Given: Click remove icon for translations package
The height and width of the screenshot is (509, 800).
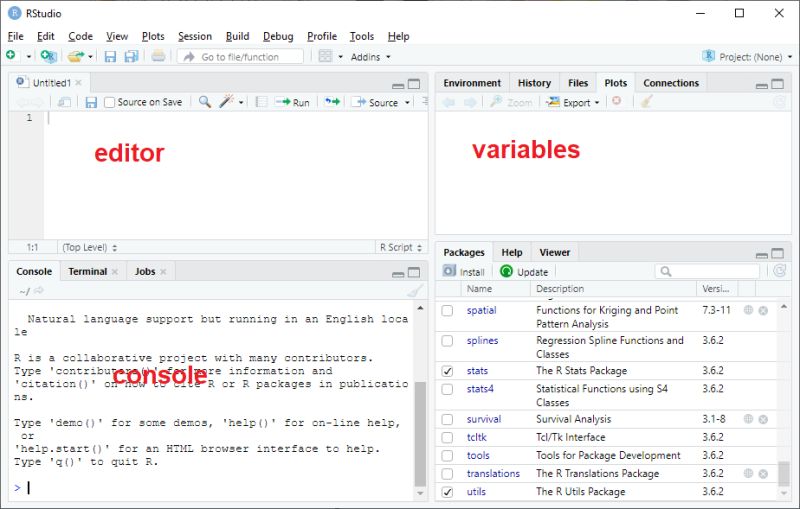Looking at the screenshot, I should pos(763,474).
